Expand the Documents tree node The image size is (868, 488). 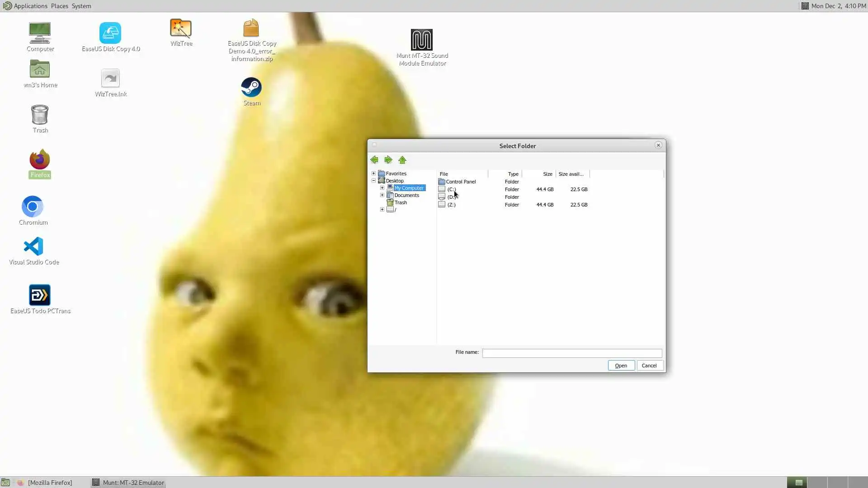[x=382, y=195]
